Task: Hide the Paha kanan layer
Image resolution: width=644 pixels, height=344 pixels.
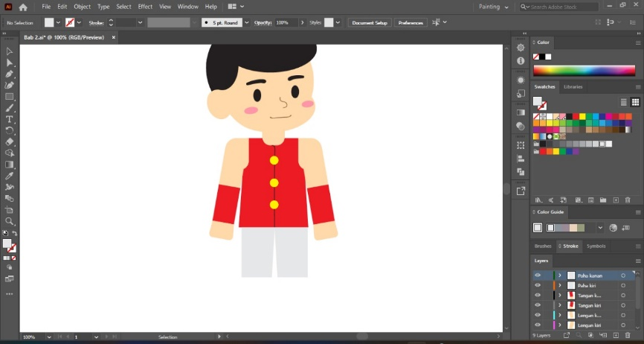Action: pos(538,275)
